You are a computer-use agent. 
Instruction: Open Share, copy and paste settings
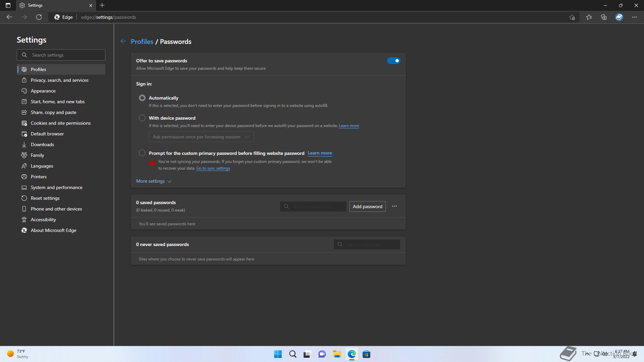coord(61,112)
